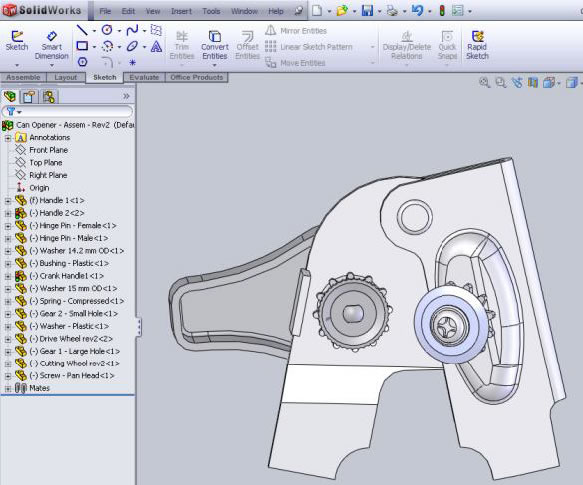Open the FeatureManager design tree tab
Screen dimensions: 583x485
tap(10, 97)
